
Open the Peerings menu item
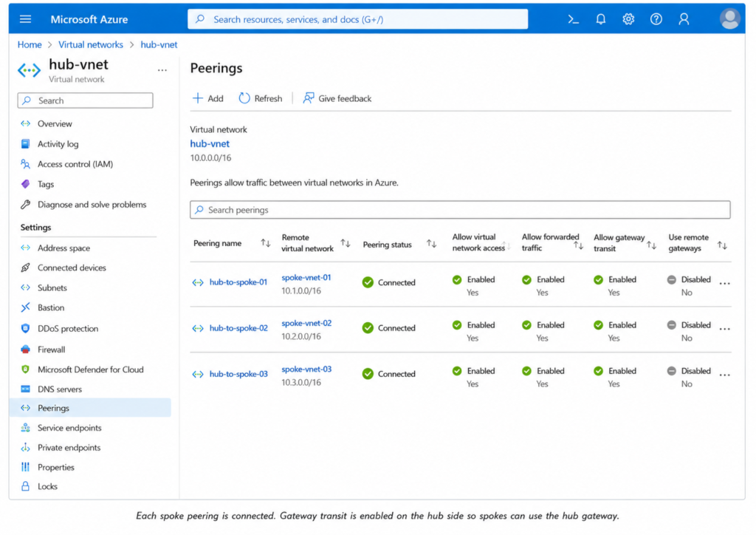(x=90, y=408)
